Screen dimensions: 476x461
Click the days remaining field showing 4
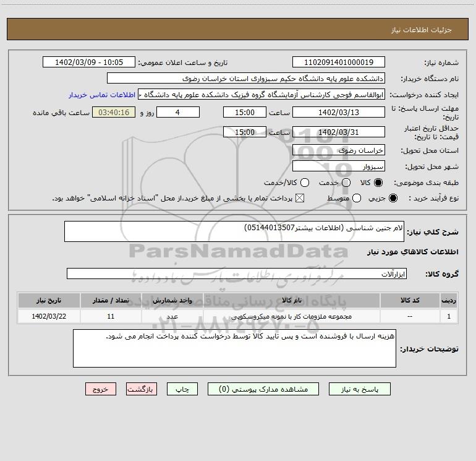(178, 113)
